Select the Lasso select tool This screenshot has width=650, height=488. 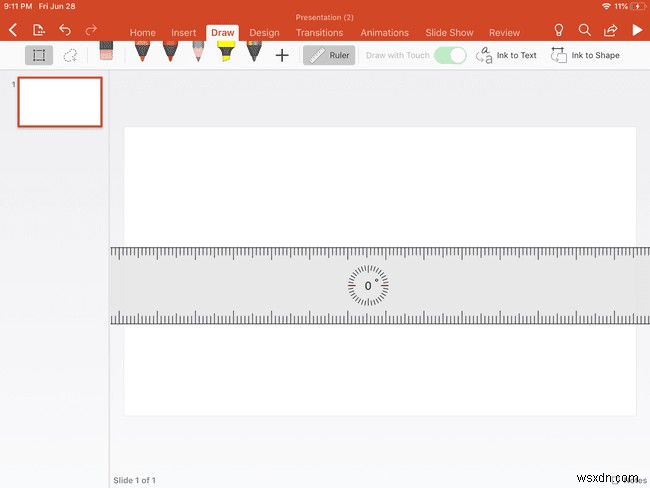pos(70,55)
